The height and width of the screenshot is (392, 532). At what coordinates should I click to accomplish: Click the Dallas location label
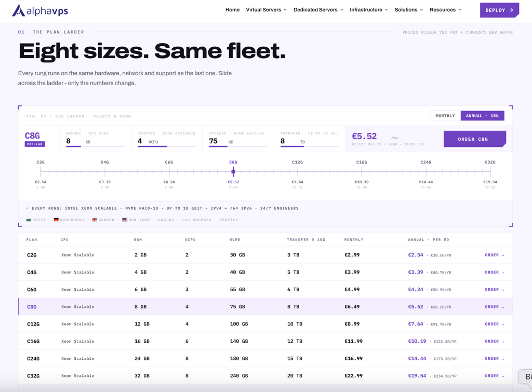(x=166, y=220)
